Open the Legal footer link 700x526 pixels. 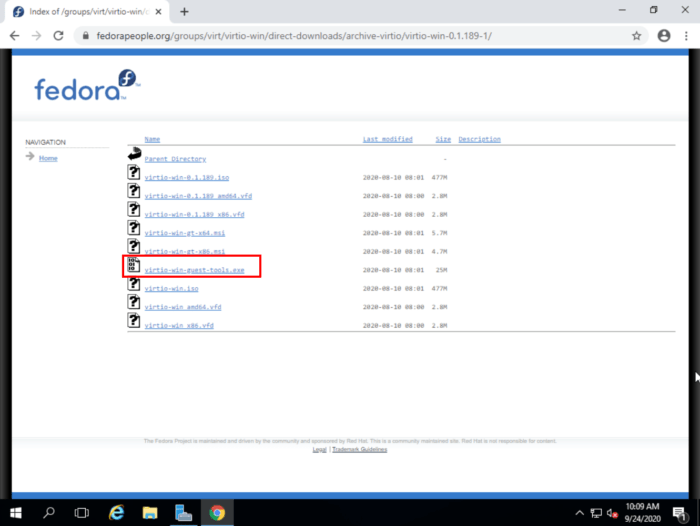[x=320, y=450]
